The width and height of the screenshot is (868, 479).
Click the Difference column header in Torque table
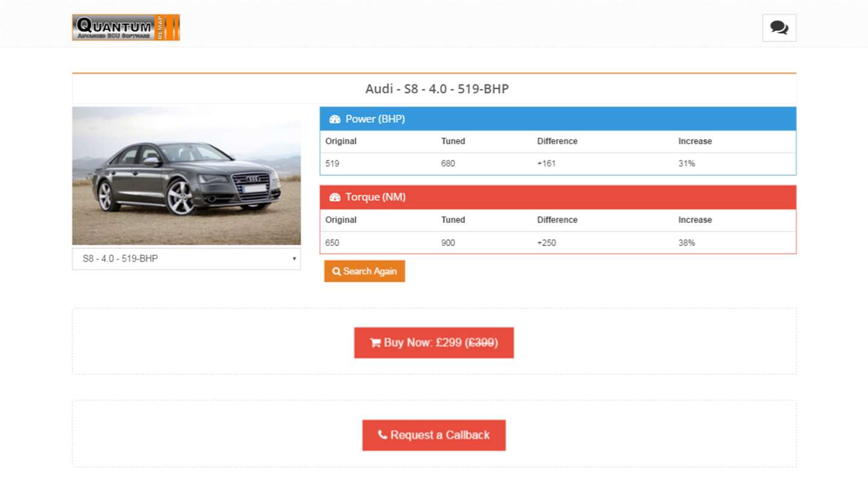(558, 220)
